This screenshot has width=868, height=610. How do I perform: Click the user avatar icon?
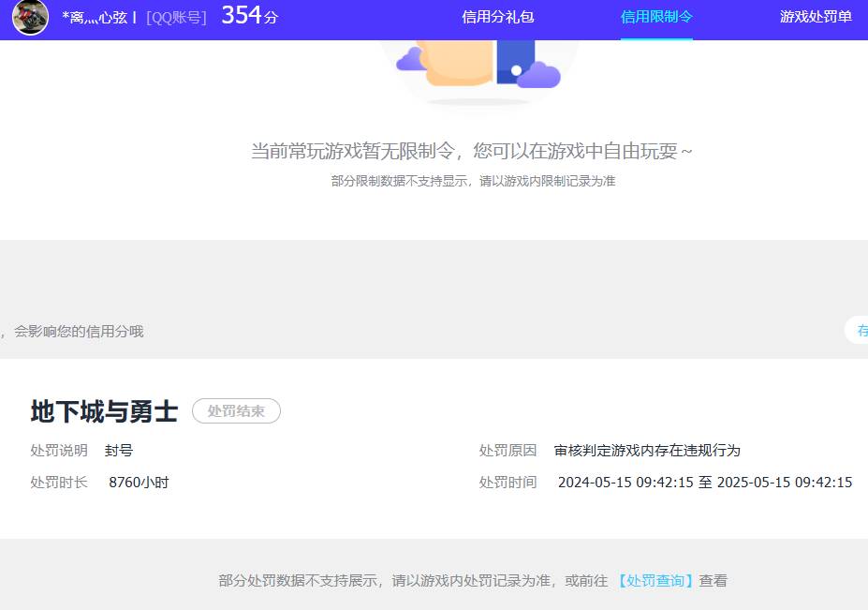(30, 18)
